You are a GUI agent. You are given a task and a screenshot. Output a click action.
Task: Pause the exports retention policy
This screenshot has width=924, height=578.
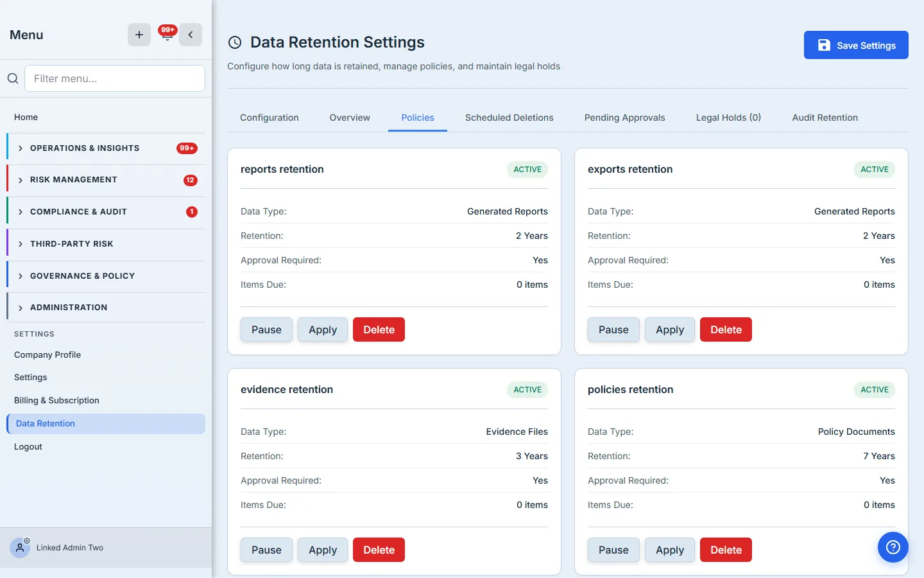tap(613, 329)
